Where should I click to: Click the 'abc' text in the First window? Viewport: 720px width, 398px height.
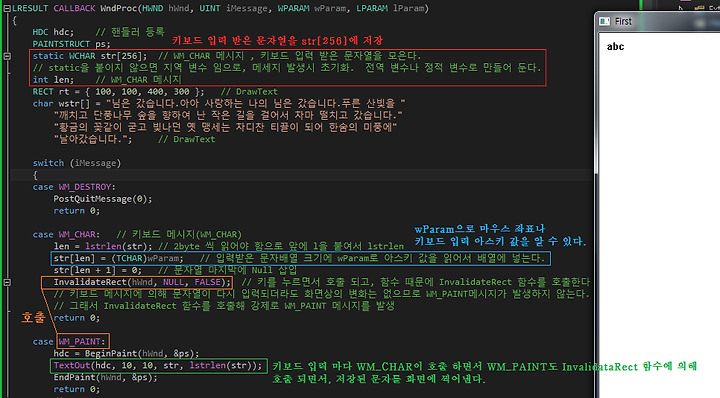tap(615, 46)
